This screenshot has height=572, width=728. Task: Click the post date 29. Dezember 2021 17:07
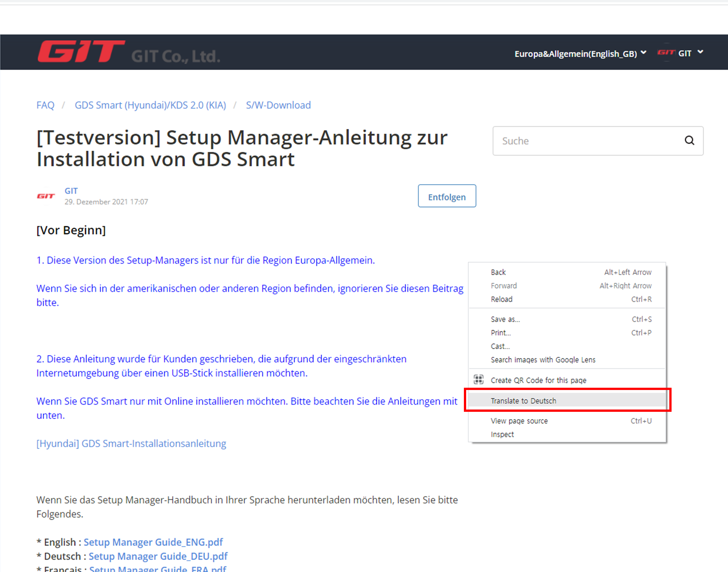[106, 202]
